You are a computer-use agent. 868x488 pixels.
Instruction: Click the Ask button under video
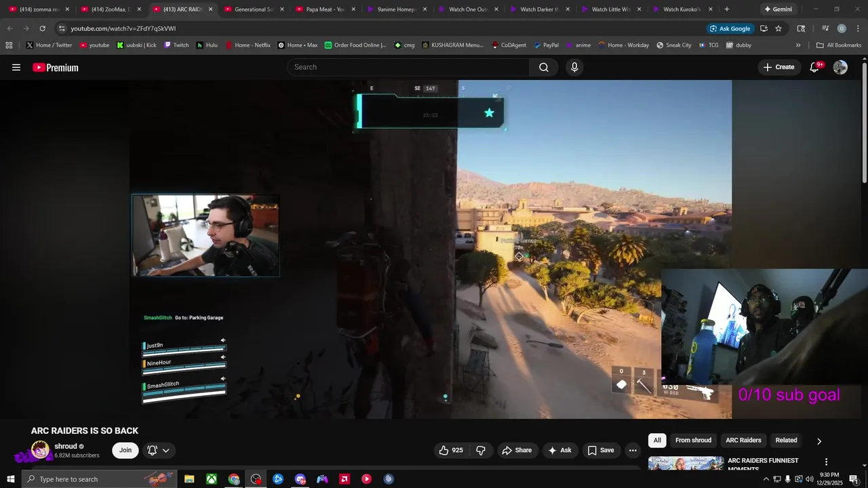559,450
